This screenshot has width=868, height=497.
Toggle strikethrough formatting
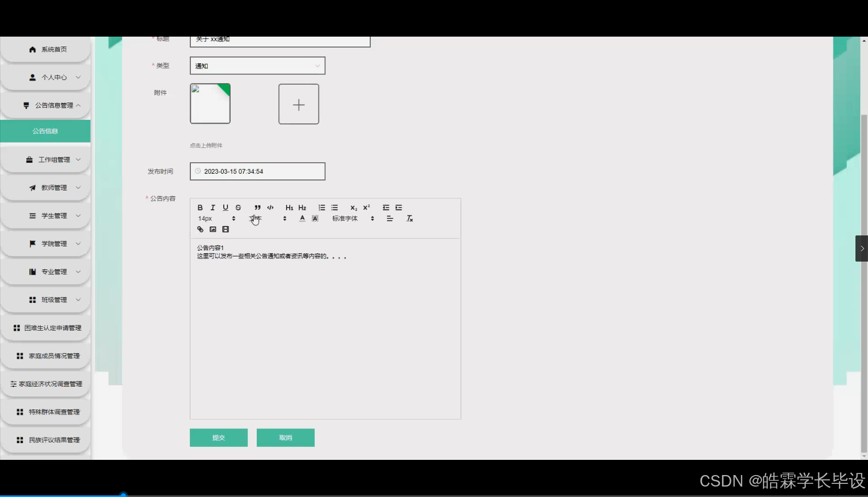tap(238, 208)
